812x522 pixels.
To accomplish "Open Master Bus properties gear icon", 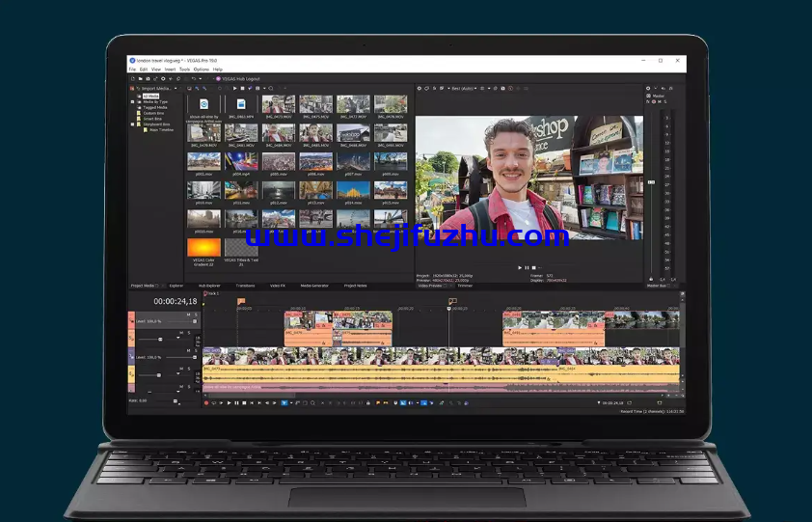I will (648, 88).
